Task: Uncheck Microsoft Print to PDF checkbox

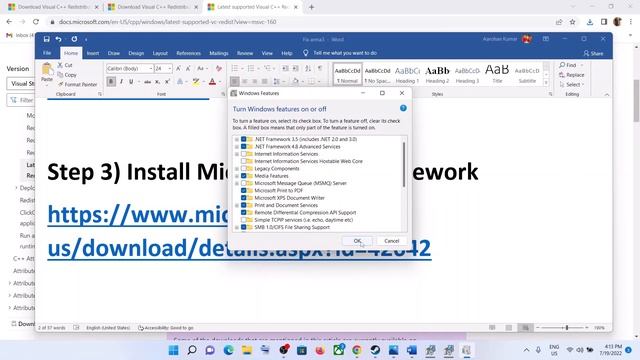Action: click(x=244, y=191)
